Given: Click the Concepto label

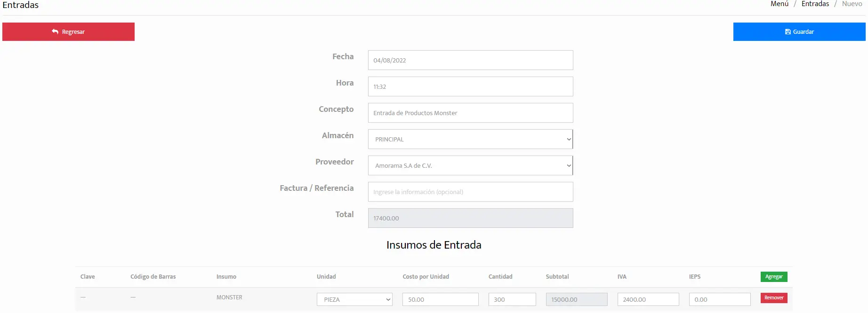Looking at the screenshot, I should click(x=336, y=109).
